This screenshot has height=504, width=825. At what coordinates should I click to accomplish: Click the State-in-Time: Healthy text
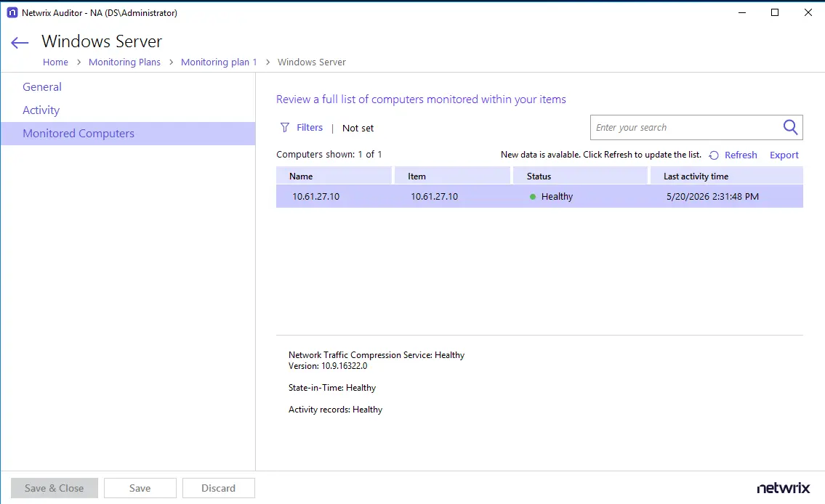pyautogui.click(x=332, y=387)
